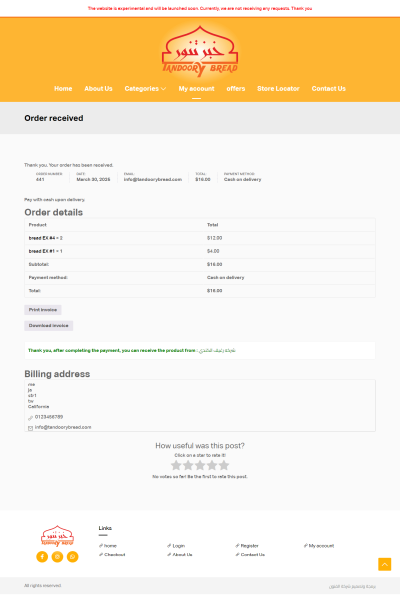The width and height of the screenshot is (400, 595).
Task: Click the Order details heading
Action: tap(54, 212)
